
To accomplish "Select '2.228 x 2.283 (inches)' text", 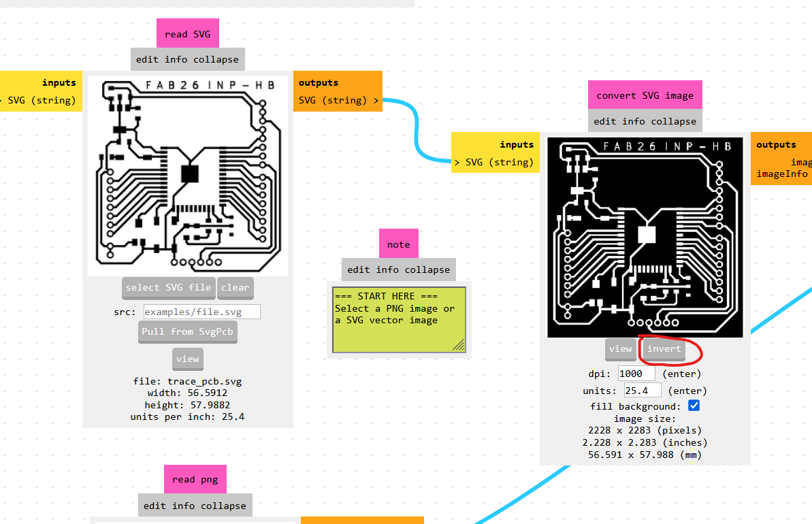I will point(645,443).
